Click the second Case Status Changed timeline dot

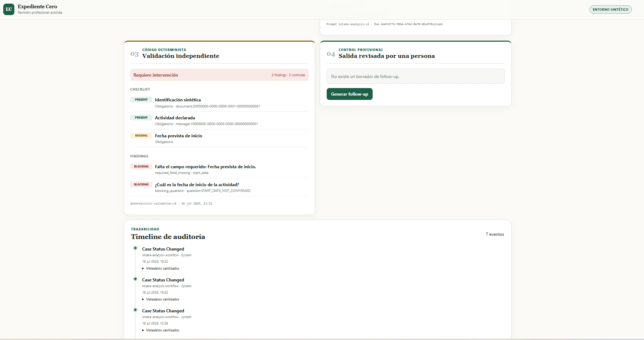pyautogui.click(x=135, y=279)
